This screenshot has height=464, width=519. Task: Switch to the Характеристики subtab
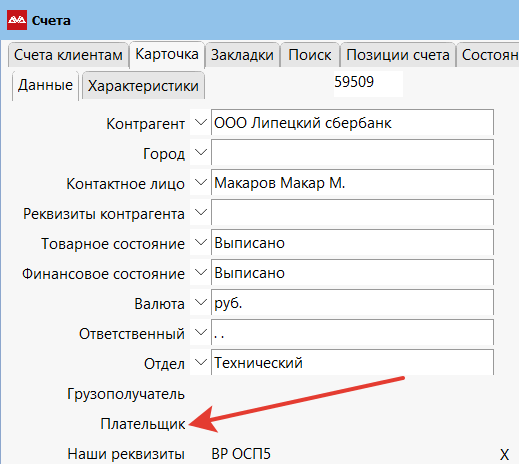(x=143, y=86)
